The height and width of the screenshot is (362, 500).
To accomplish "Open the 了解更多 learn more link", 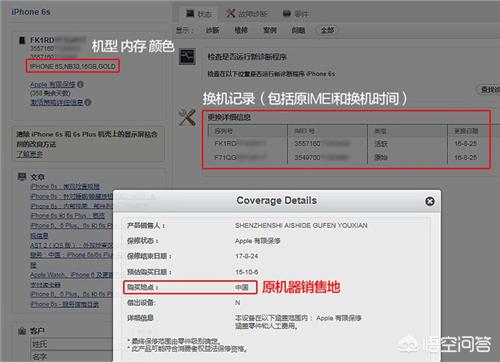I will 29,154.
